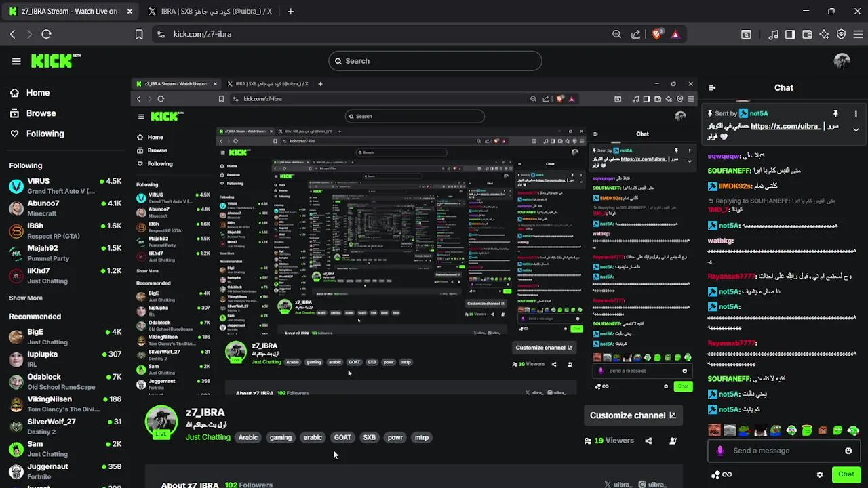Open Abuno07 Minecraft channel
Screen dimensions: 868x488
click(65, 208)
